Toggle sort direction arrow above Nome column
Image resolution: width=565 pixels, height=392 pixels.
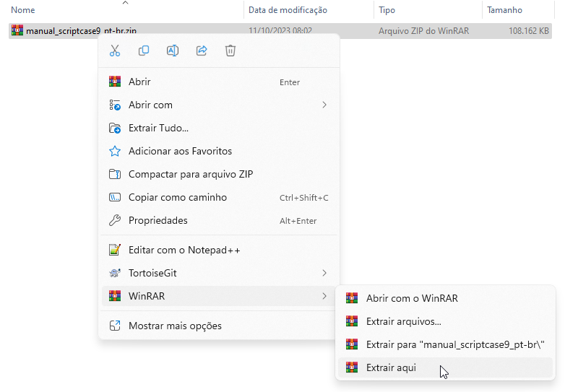pos(126,2)
